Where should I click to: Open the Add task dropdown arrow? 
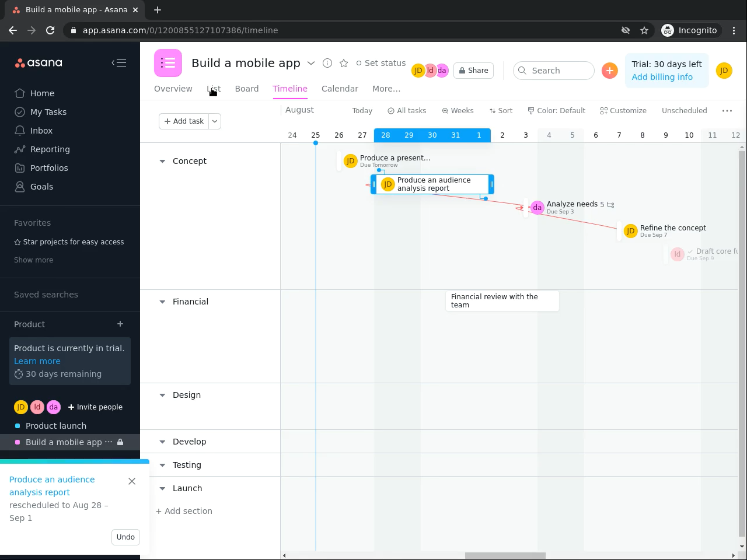click(215, 121)
